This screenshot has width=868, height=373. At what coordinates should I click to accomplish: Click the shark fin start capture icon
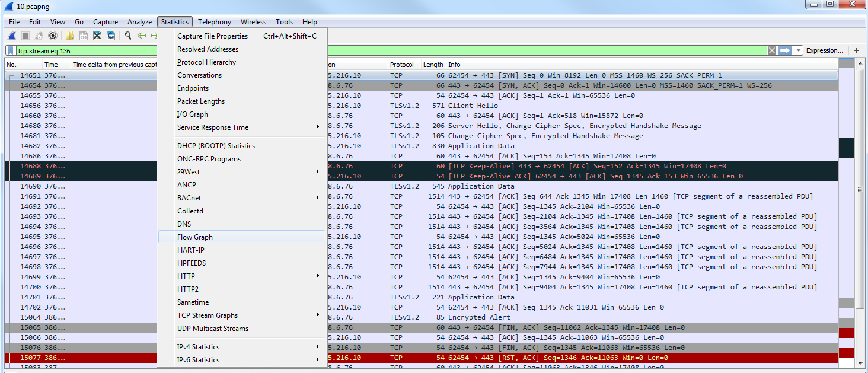click(x=11, y=36)
